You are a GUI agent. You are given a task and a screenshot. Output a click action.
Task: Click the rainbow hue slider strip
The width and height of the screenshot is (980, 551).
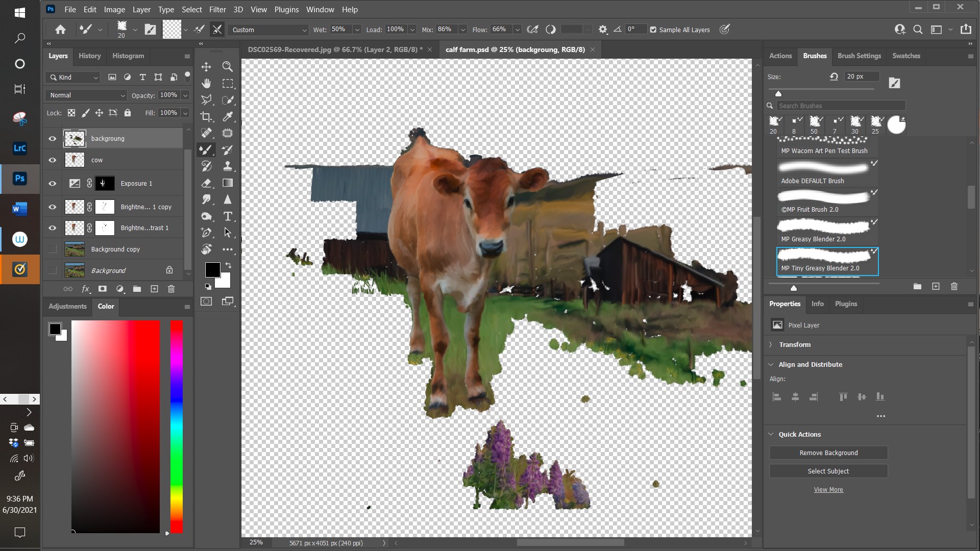pos(176,426)
